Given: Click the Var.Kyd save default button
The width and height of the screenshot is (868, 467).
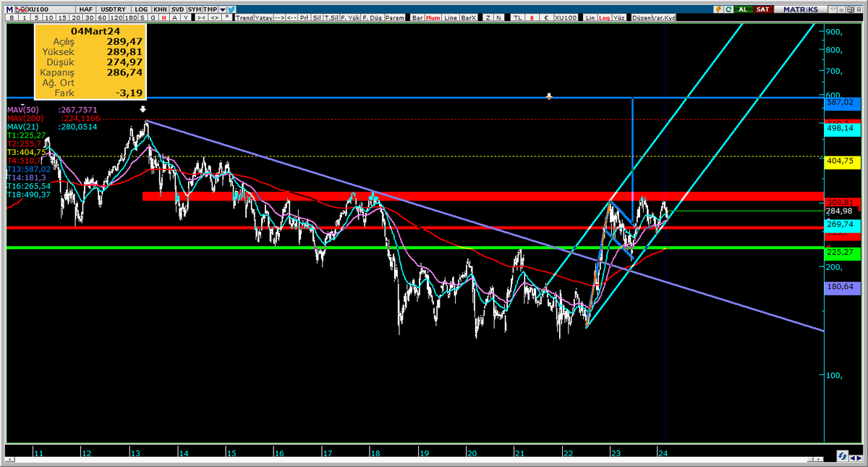Looking at the screenshot, I should point(664,17).
